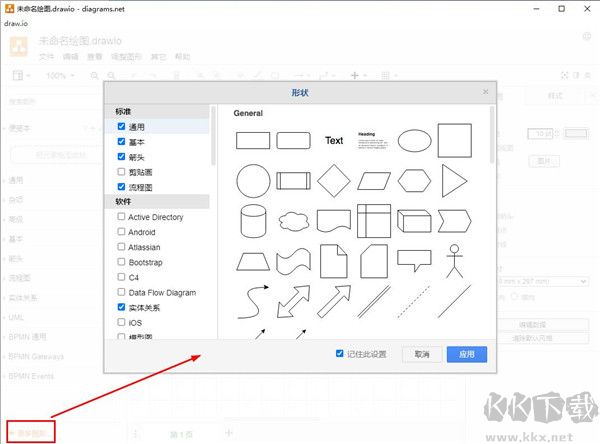Click the shapes preview scrollbar

pos(492,135)
